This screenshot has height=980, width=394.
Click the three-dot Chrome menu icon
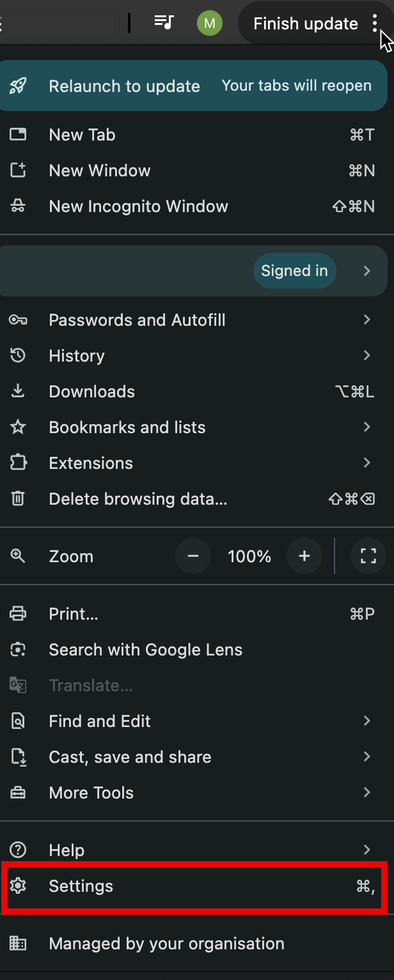[375, 24]
